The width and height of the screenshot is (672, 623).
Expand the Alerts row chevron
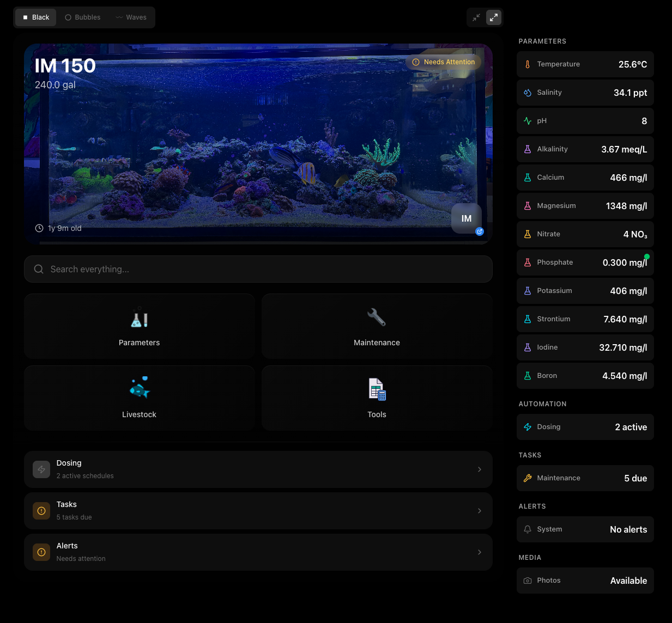tap(480, 552)
